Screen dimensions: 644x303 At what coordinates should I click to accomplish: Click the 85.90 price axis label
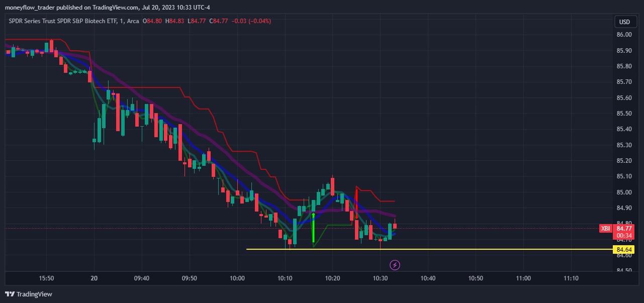[x=624, y=50]
